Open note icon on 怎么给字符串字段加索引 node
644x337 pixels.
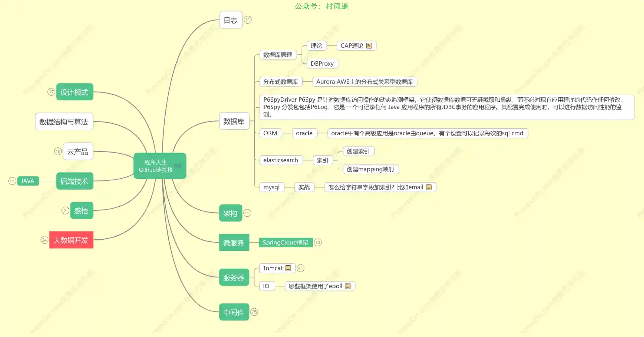pyautogui.click(x=429, y=187)
